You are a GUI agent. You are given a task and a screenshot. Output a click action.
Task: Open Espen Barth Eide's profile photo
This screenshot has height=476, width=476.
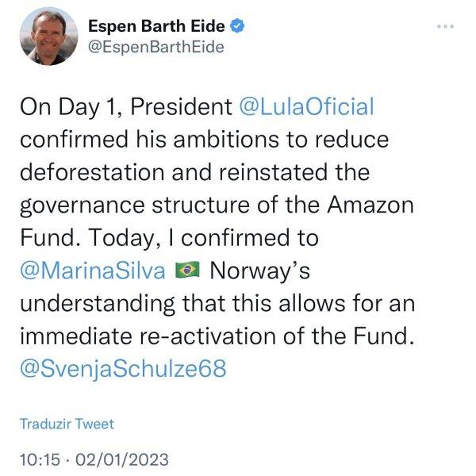tap(47, 37)
